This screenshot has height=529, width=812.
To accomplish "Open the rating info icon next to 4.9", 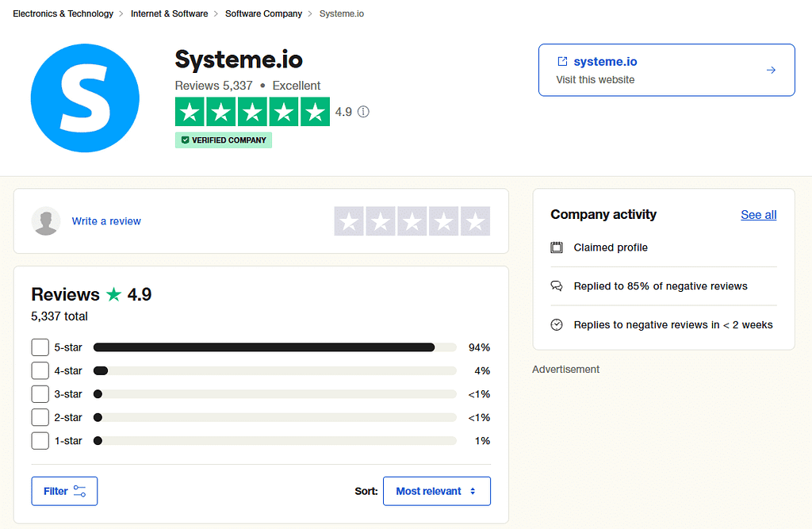I will [363, 112].
